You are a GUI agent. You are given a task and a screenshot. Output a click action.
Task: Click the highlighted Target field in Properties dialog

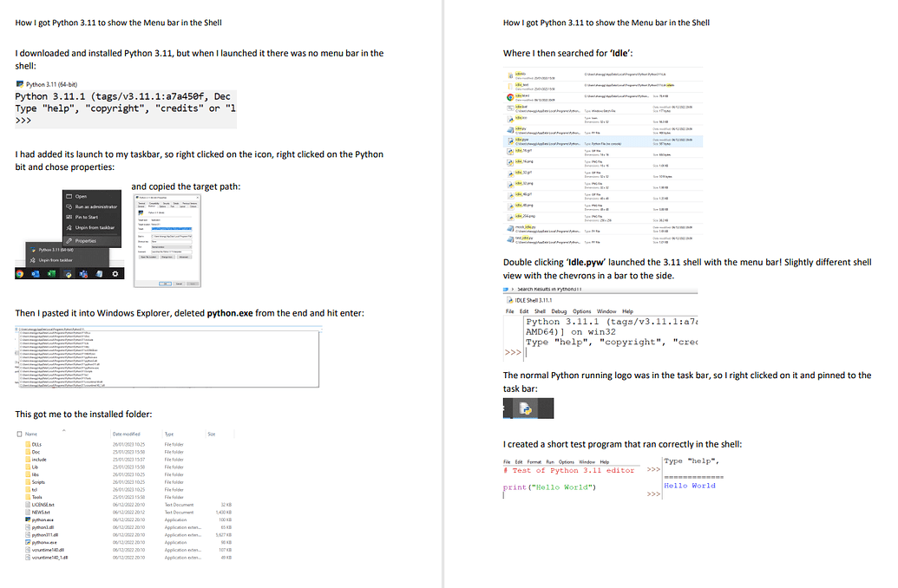click(171, 228)
